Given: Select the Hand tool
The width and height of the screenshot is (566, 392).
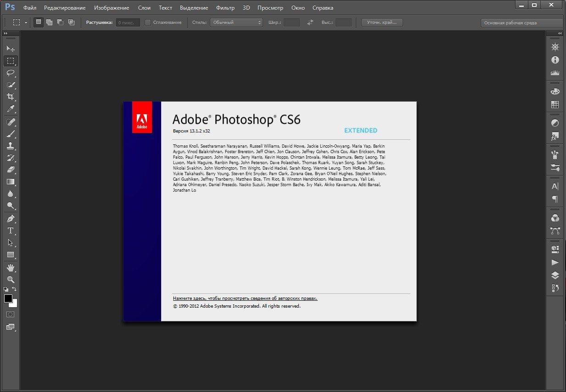Looking at the screenshot, I should (x=11, y=268).
